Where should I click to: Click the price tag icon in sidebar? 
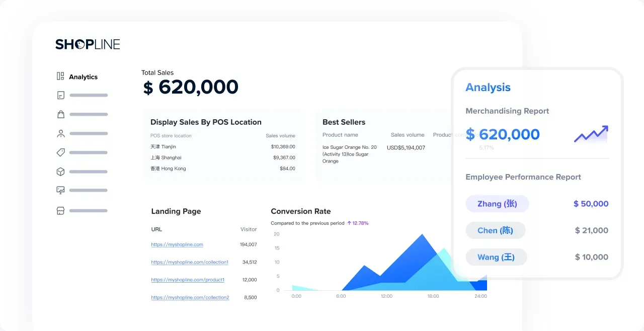click(x=60, y=152)
